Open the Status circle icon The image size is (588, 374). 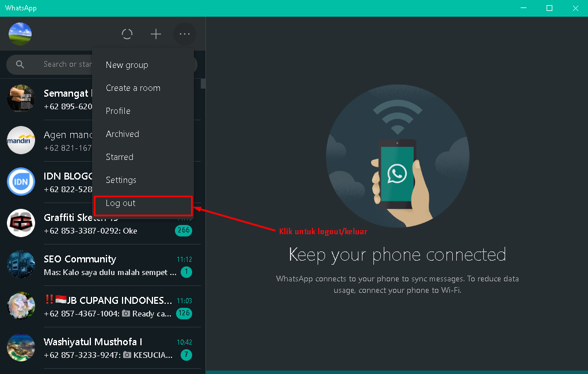[x=127, y=34]
